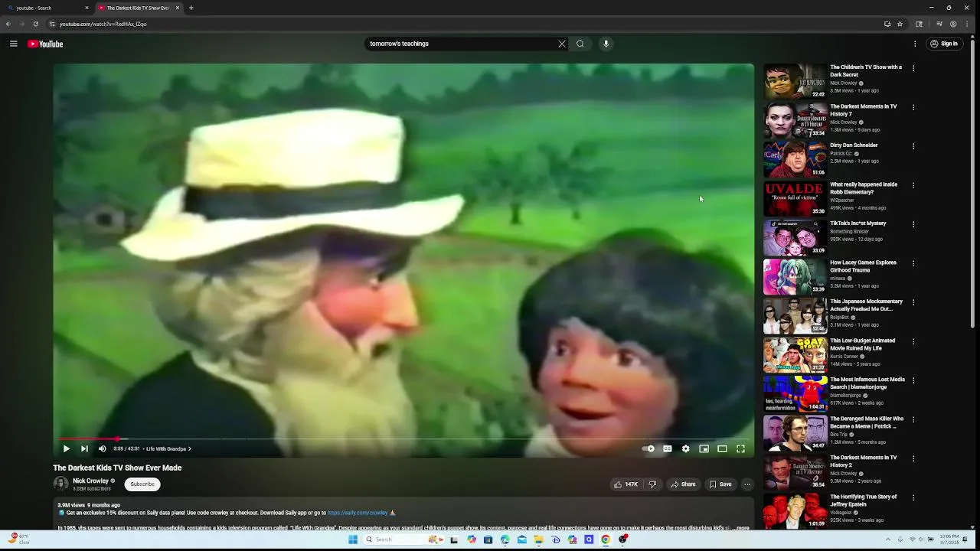
Task: Go back in browser history
Action: click(x=8, y=24)
